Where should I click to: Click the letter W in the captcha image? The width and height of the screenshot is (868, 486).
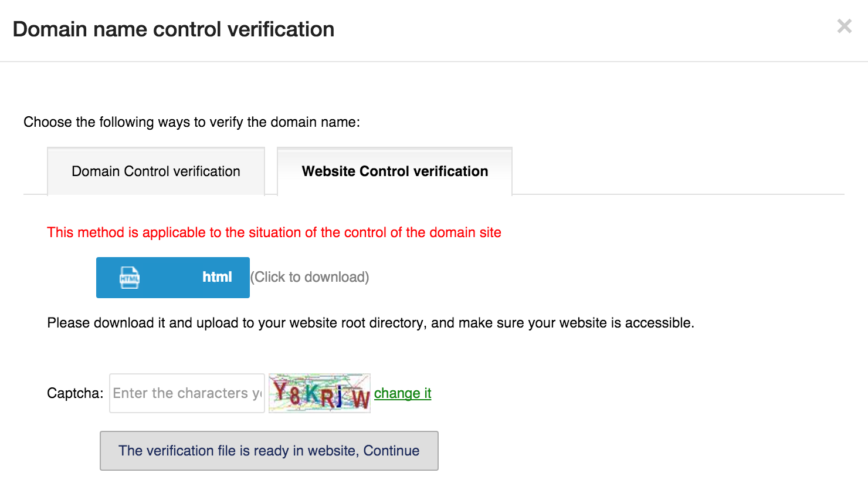coord(360,399)
